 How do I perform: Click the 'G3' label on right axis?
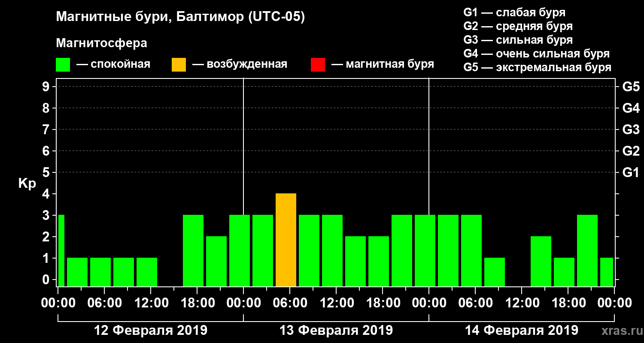click(631, 129)
